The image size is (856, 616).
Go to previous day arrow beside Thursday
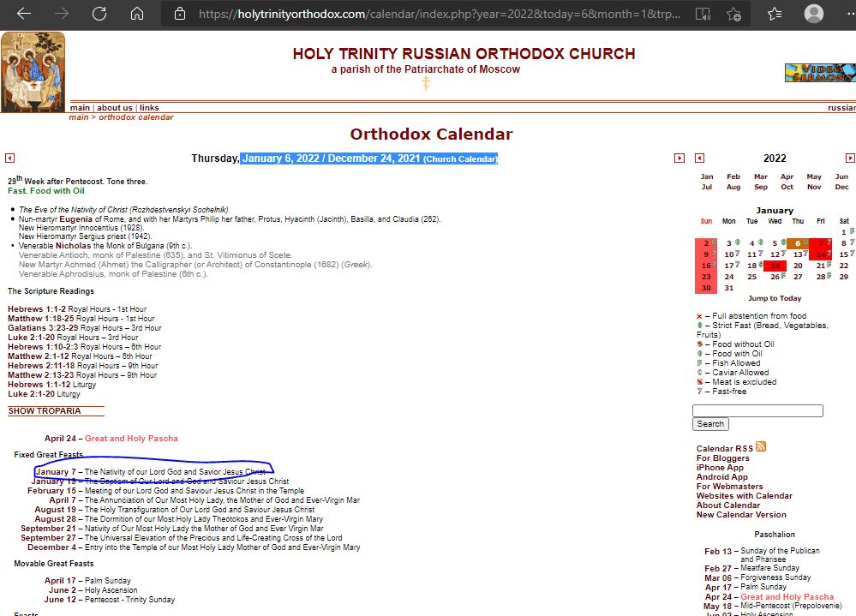(x=9, y=158)
